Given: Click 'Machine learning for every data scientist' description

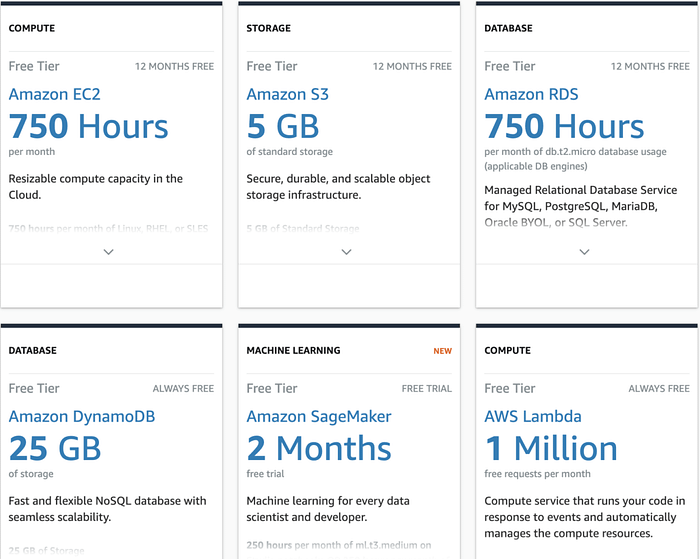Looking at the screenshot, I should 328,509.
